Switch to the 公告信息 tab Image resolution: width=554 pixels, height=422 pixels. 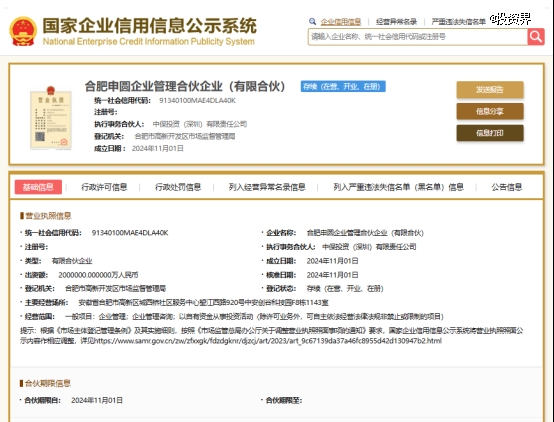506,187
